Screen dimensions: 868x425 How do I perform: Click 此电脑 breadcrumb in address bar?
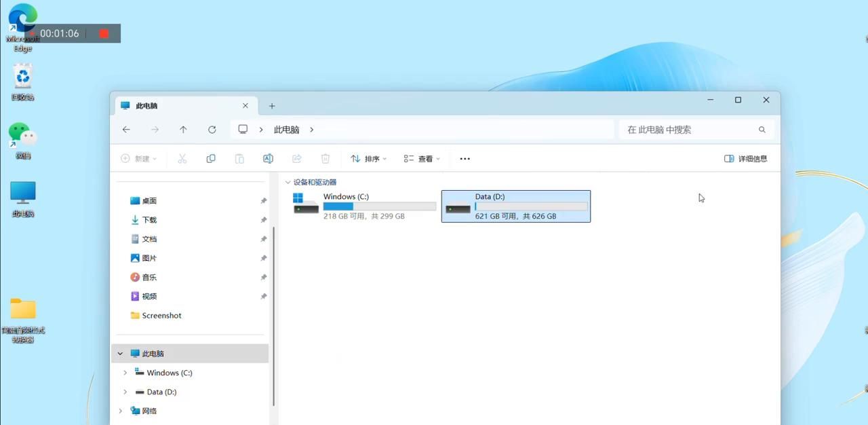[286, 130]
